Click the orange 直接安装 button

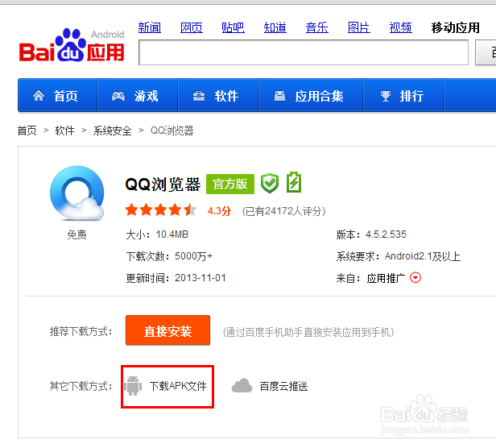(167, 330)
